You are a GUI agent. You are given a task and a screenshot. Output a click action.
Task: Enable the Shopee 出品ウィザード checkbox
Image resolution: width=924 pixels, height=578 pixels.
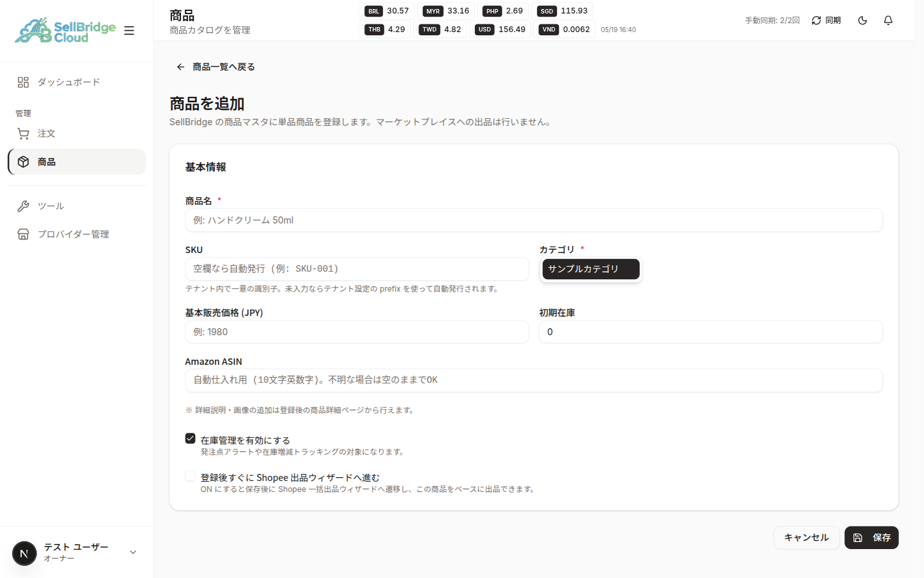[x=190, y=475]
